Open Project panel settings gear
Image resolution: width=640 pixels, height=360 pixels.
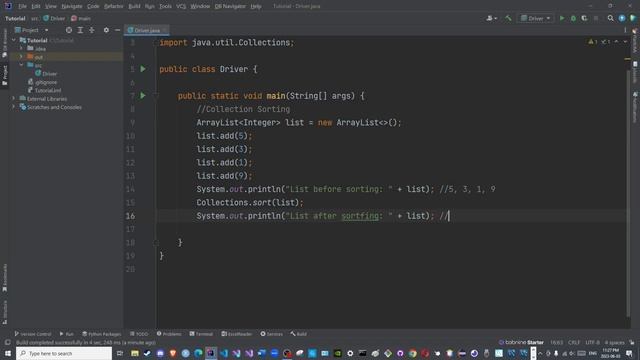106,30
